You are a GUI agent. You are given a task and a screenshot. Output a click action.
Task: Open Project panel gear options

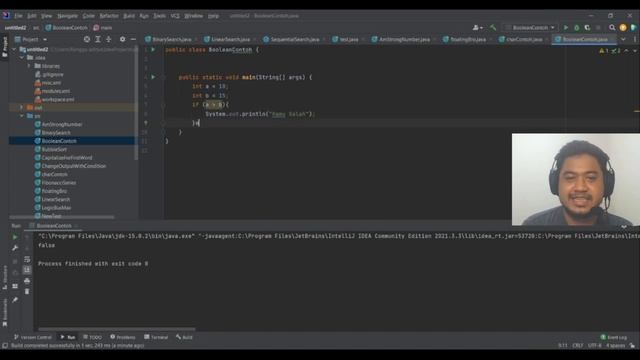click(x=122, y=39)
